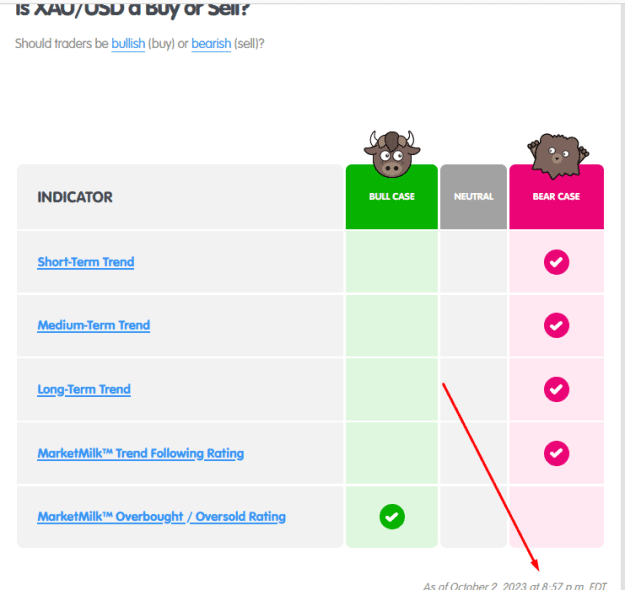625x590 pixels.
Task: Click the bull mascot icon
Action: 392,153
